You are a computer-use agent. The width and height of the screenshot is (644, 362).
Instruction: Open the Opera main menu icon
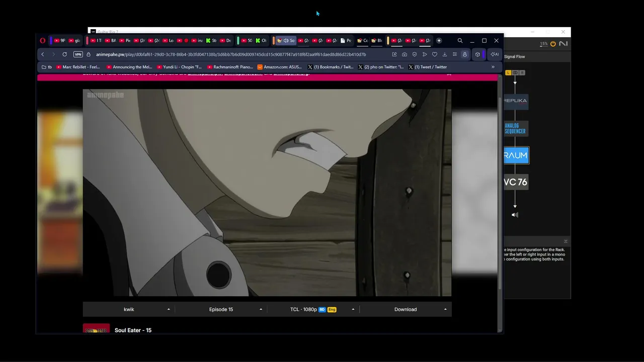click(43, 41)
